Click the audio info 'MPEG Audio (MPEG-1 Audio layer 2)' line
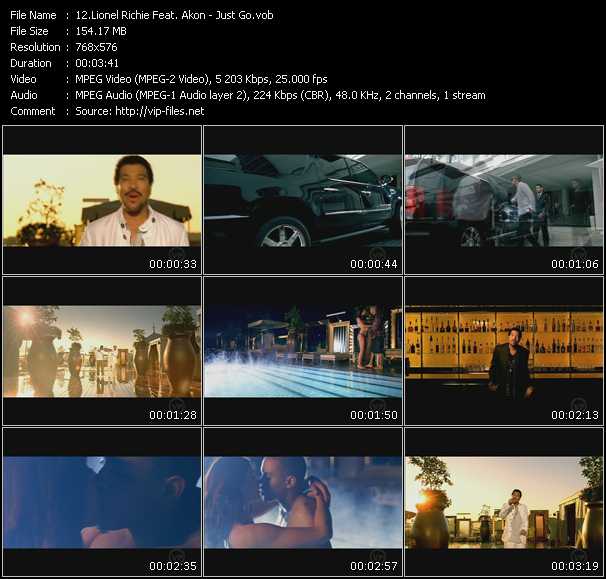The height and width of the screenshot is (579, 606). click(280, 95)
